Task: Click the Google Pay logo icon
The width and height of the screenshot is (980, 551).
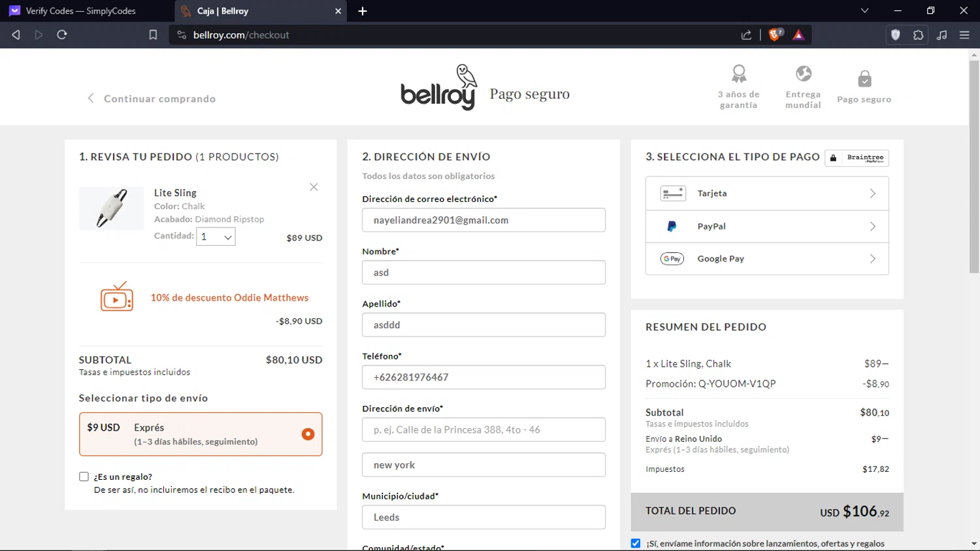Action: (672, 259)
